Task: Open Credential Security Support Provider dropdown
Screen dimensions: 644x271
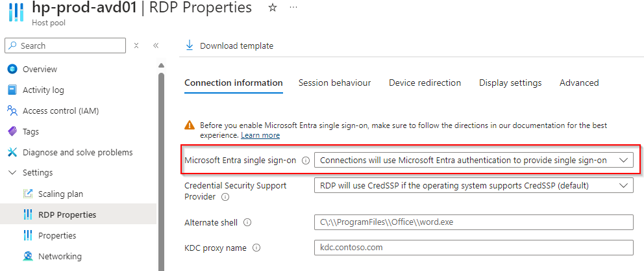Action: pos(473,185)
